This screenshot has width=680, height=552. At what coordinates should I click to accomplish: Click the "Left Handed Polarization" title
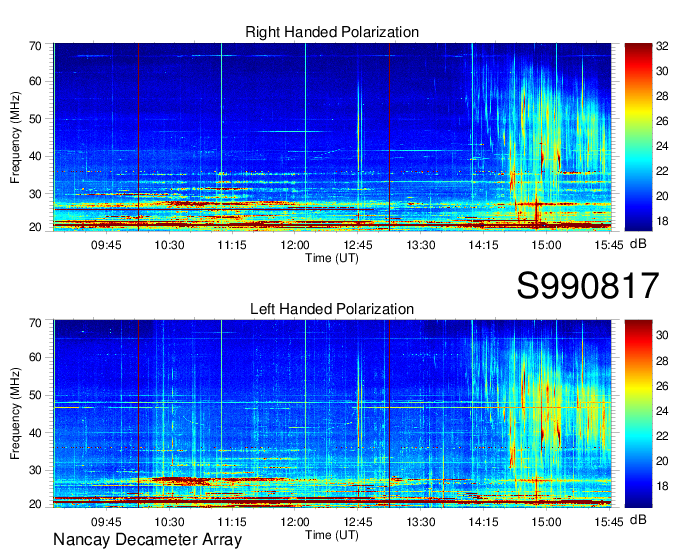pos(332,309)
